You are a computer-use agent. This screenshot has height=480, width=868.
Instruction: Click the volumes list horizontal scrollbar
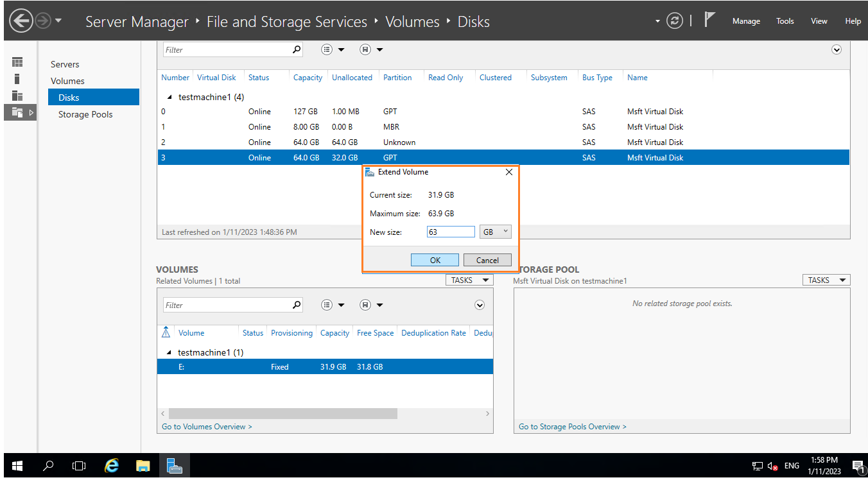282,414
